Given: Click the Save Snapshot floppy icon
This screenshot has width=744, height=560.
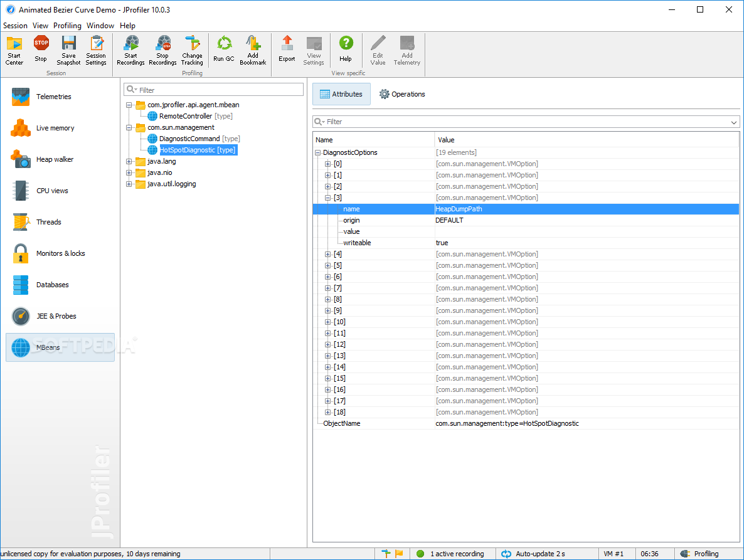Looking at the screenshot, I should tap(69, 43).
